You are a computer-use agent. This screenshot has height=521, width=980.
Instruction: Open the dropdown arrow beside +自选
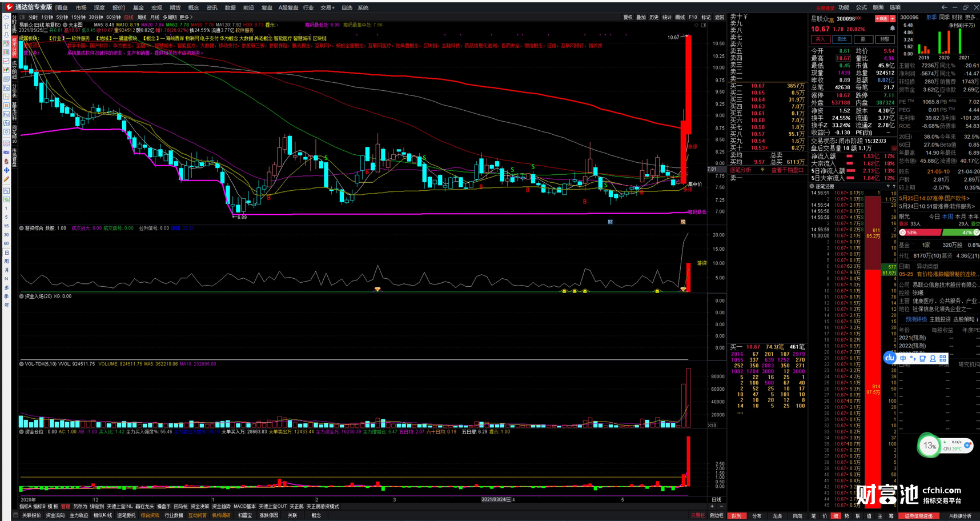pos(893,19)
